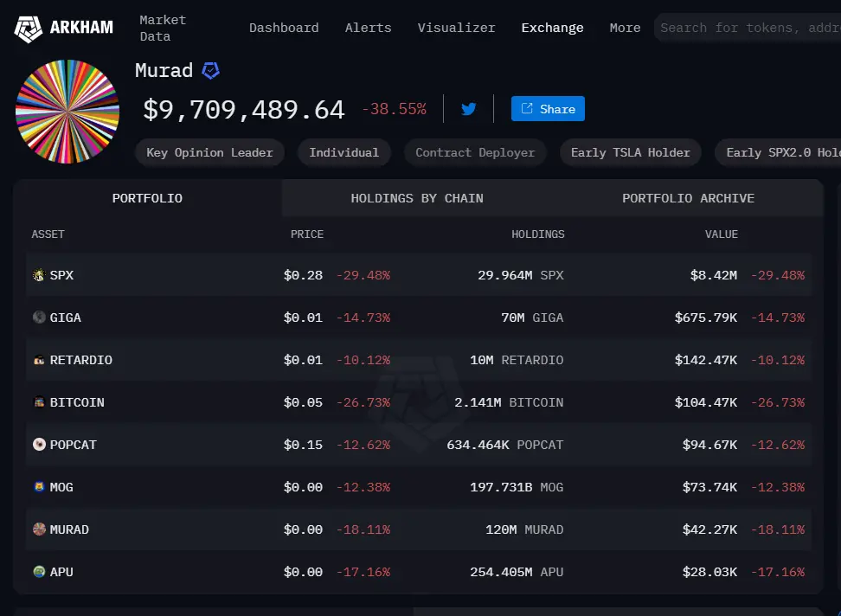The width and height of the screenshot is (841, 616).
Task: Sort by the ASSET column header
Action: tap(48, 234)
